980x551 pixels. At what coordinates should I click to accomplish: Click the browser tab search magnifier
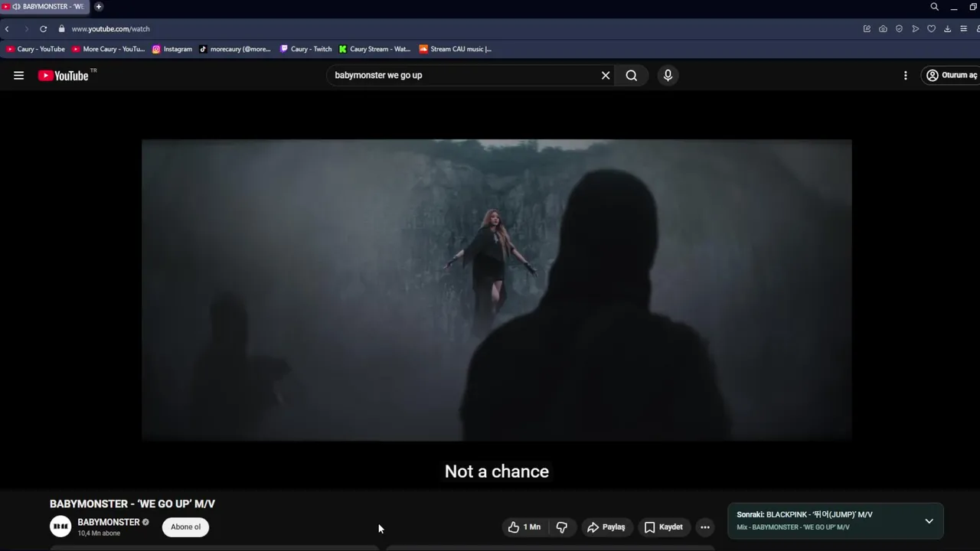[934, 7]
